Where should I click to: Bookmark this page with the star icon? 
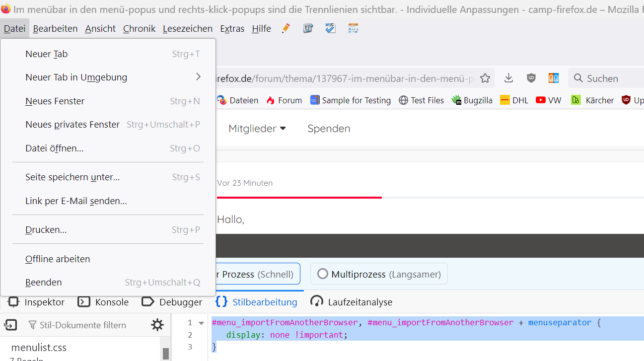(x=485, y=78)
